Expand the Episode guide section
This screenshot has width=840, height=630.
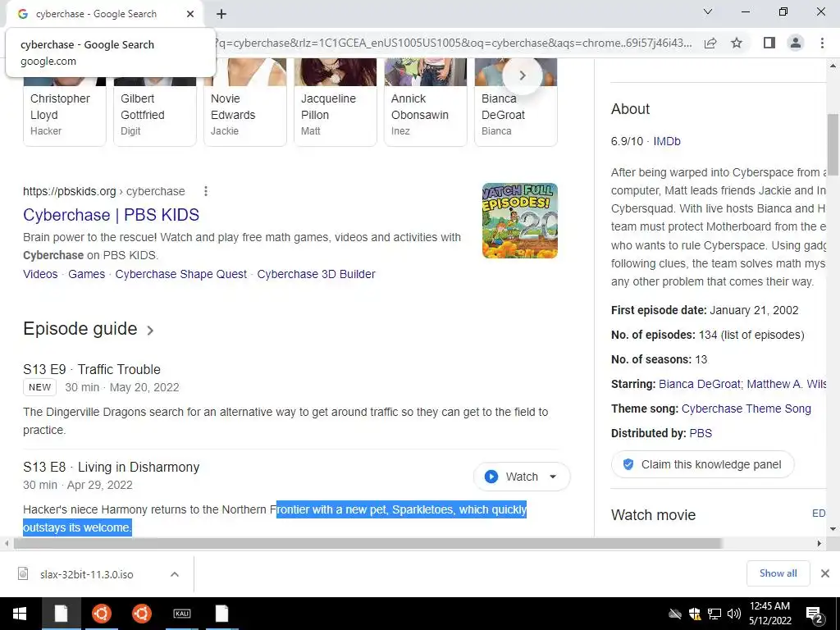click(89, 329)
